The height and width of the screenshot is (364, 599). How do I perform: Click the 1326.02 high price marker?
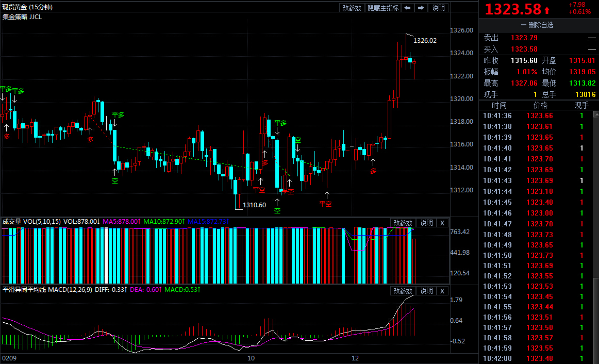(x=425, y=40)
